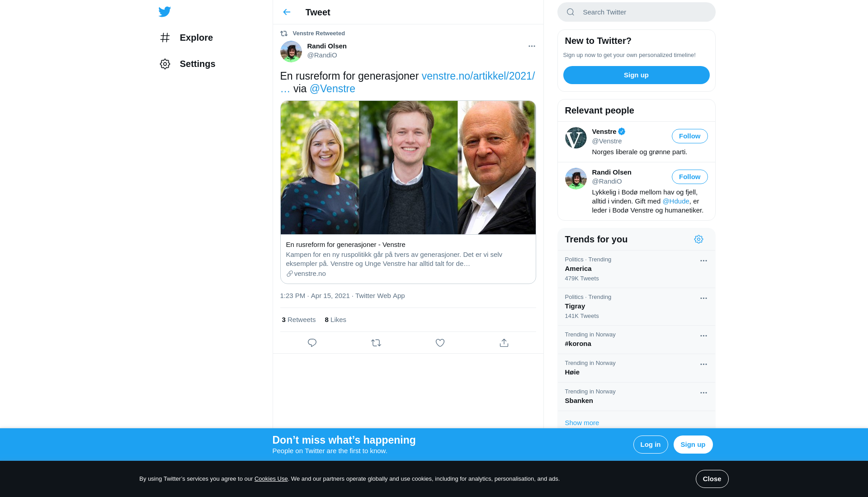Open the #korona trend
868x497 pixels.
click(x=636, y=340)
